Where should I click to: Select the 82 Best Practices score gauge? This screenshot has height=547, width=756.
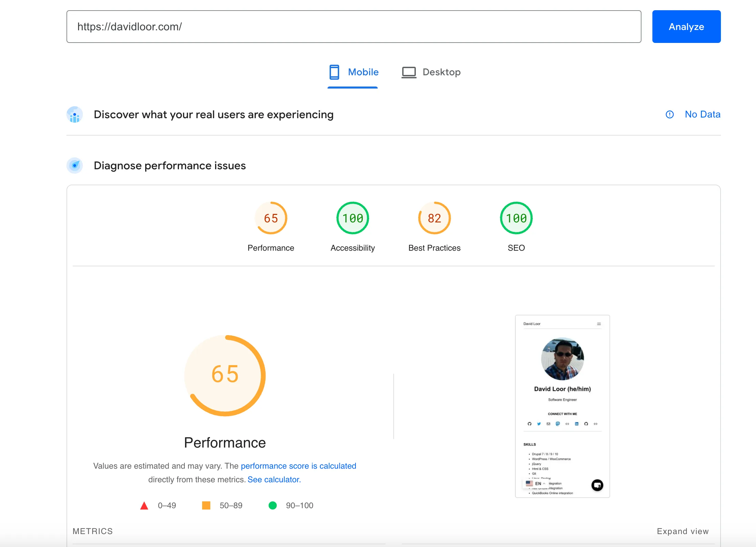click(x=435, y=218)
